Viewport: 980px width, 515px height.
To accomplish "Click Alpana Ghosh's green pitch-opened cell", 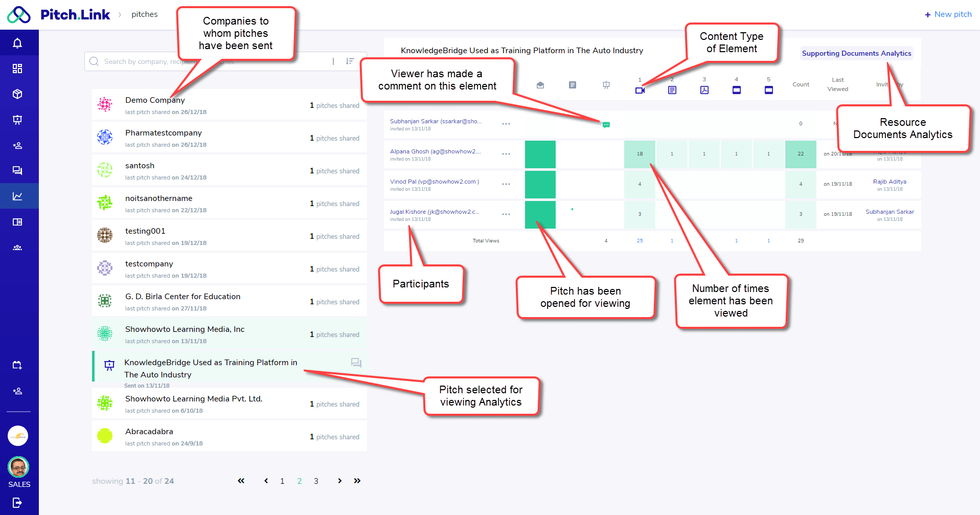I will [x=540, y=154].
